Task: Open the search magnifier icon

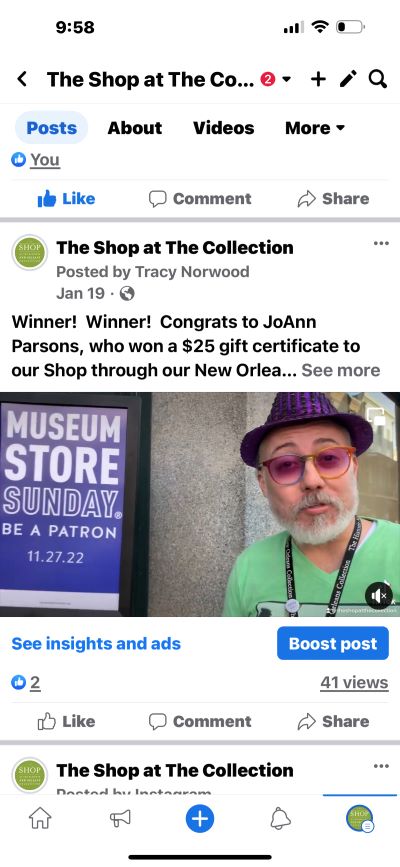Action: coord(377,79)
